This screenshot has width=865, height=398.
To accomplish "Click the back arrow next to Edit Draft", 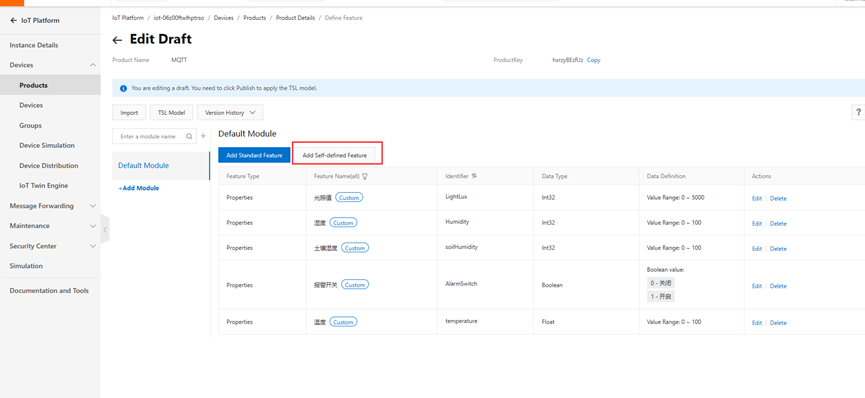I will 117,40.
